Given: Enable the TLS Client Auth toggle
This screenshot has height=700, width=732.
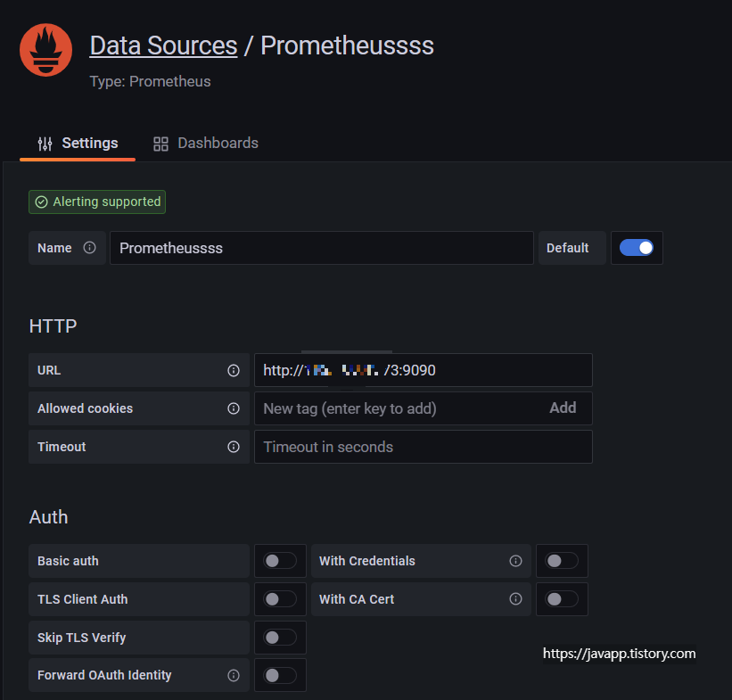Looking at the screenshot, I should point(280,599).
